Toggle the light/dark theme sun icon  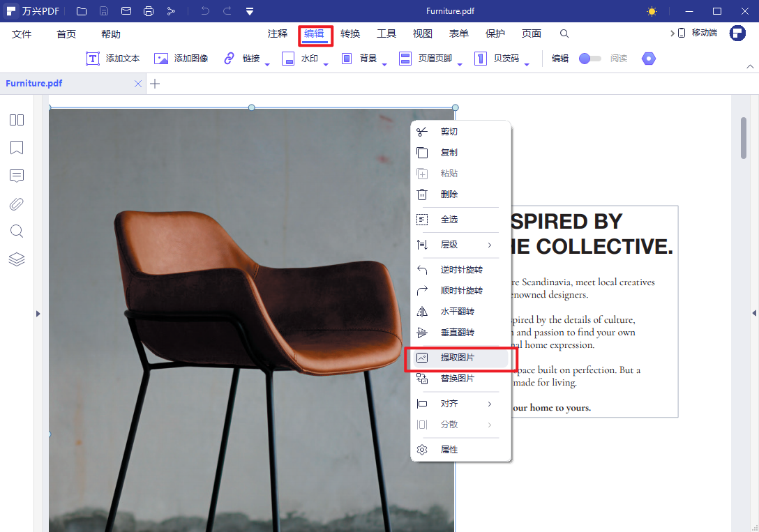(x=652, y=11)
